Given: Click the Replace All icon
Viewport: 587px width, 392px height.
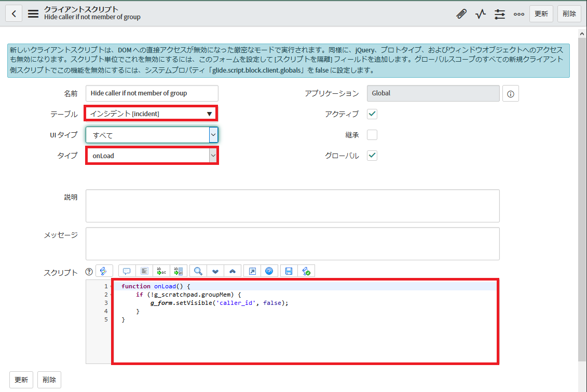Looking at the screenshot, I should [179, 271].
